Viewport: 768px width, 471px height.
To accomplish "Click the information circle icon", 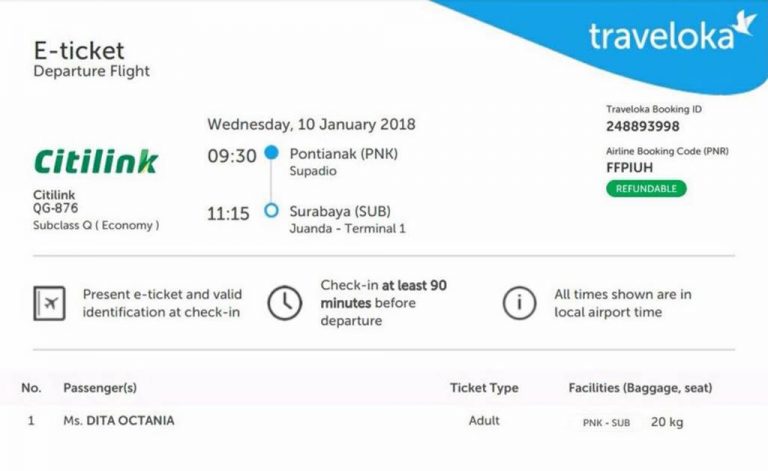I will [519, 303].
